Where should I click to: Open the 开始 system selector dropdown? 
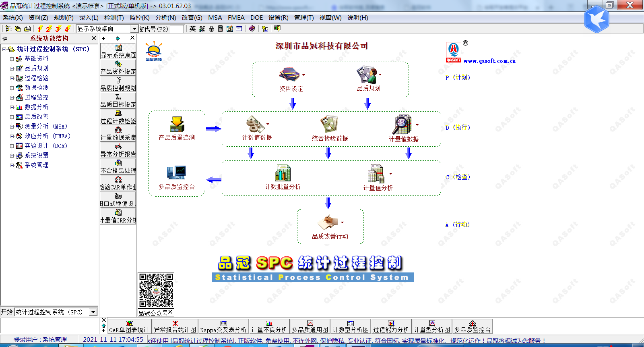pyautogui.click(x=93, y=312)
